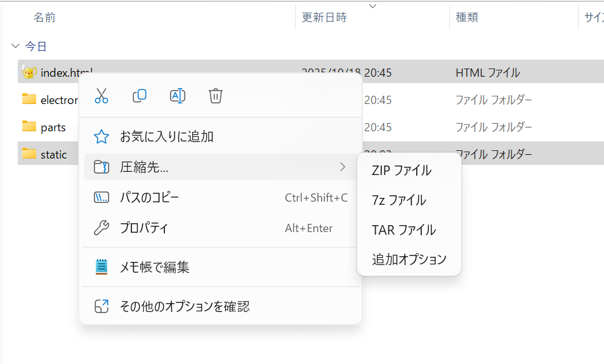Screen dimensions: 604x364
Task: Select the parts folder name
Action: [x=53, y=127]
